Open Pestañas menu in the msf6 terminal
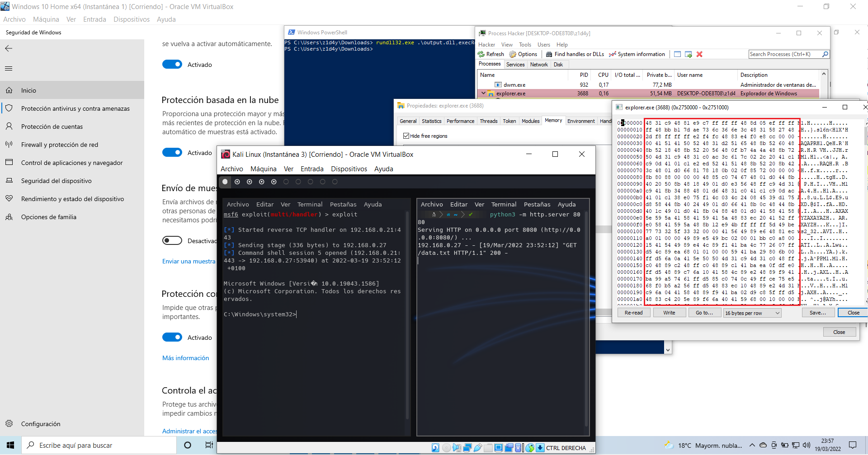 point(343,204)
